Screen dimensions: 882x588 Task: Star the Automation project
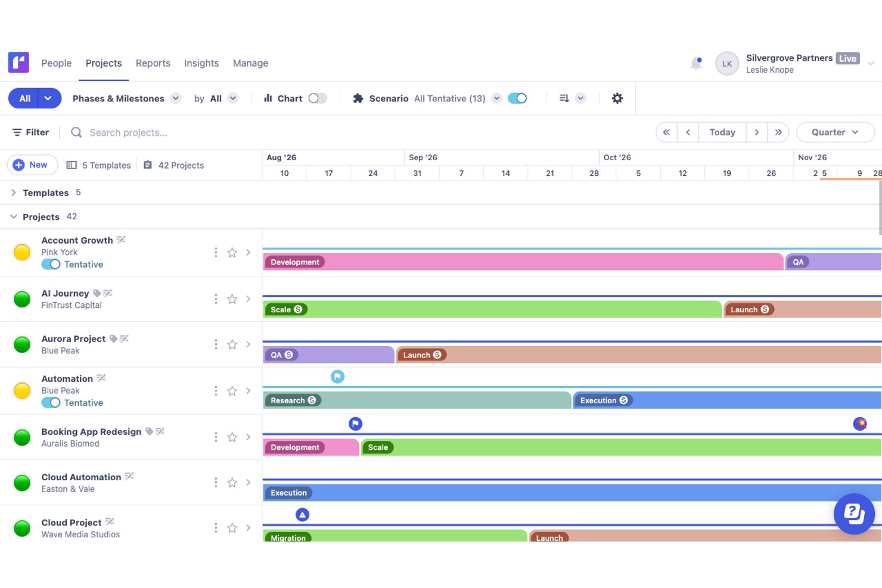coord(232,391)
